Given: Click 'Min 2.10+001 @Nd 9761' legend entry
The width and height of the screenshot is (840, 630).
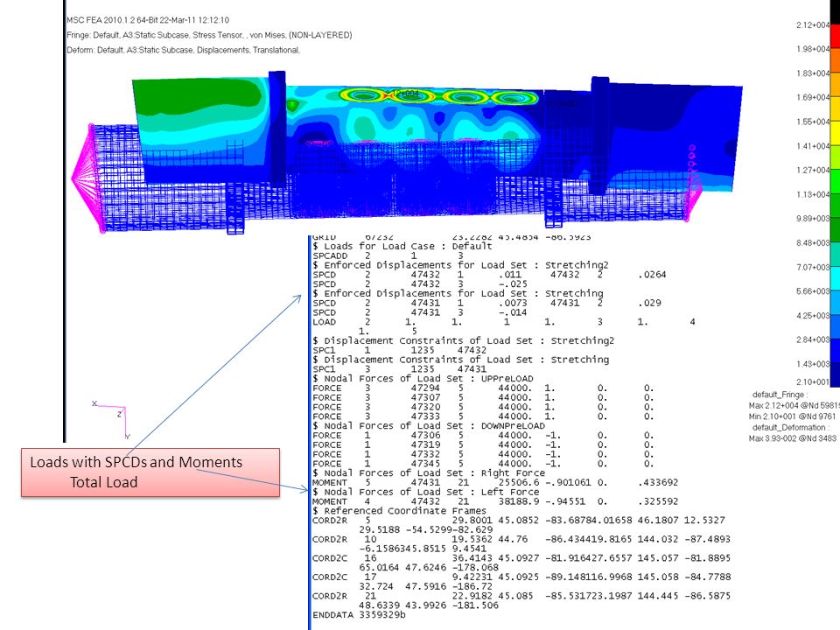Looking at the screenshot, I should pyautogui.click(x=793, y=416).
